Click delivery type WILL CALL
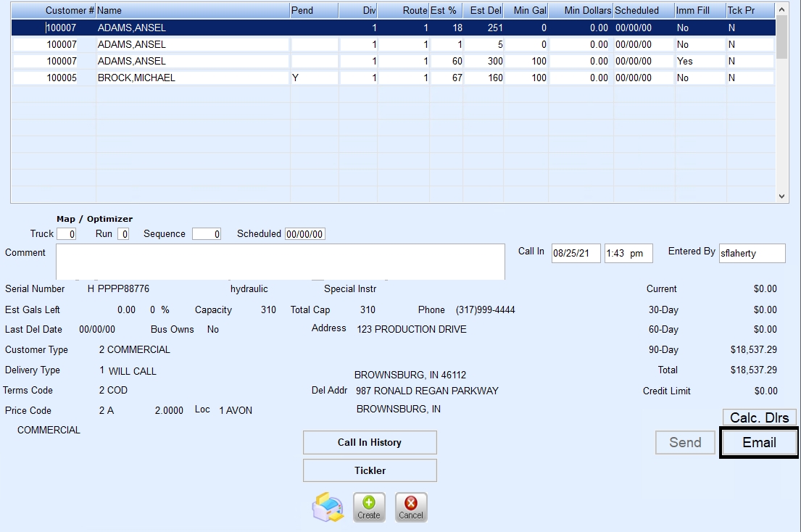Image resolution: width=801 pixels, height=532 pixels. tap(133, 371)
